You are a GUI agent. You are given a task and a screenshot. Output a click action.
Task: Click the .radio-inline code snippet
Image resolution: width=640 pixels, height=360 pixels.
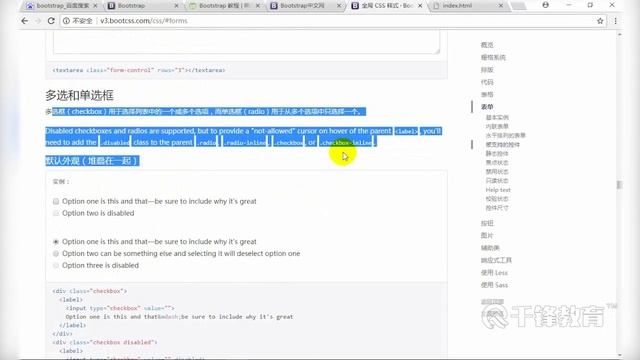coord(245,142)
